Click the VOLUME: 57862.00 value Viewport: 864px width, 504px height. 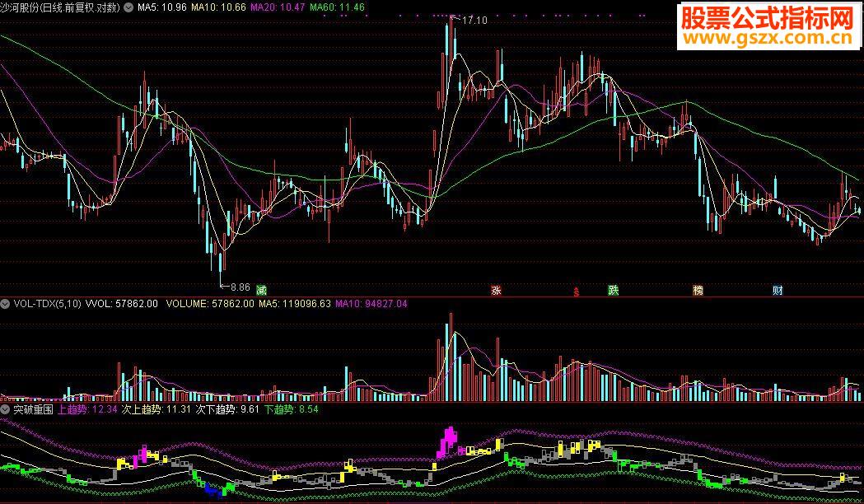click(210, 304)
